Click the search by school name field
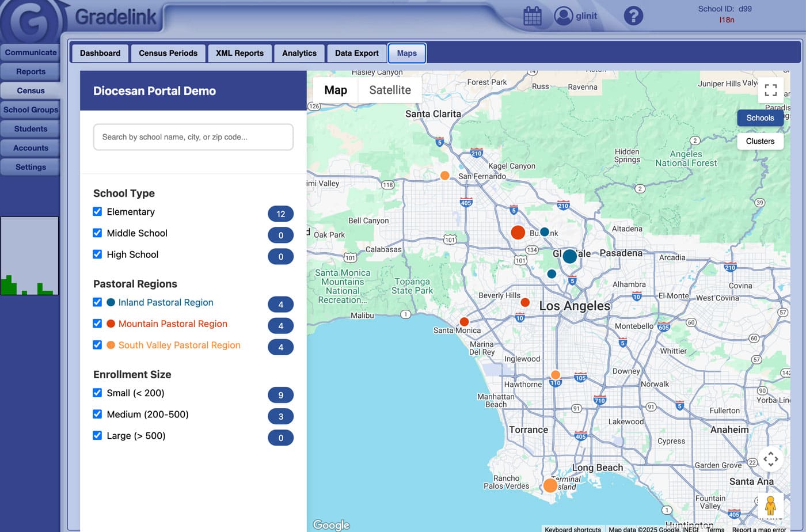The width and height of the screenshot is (806, 532). pos(193,137)
